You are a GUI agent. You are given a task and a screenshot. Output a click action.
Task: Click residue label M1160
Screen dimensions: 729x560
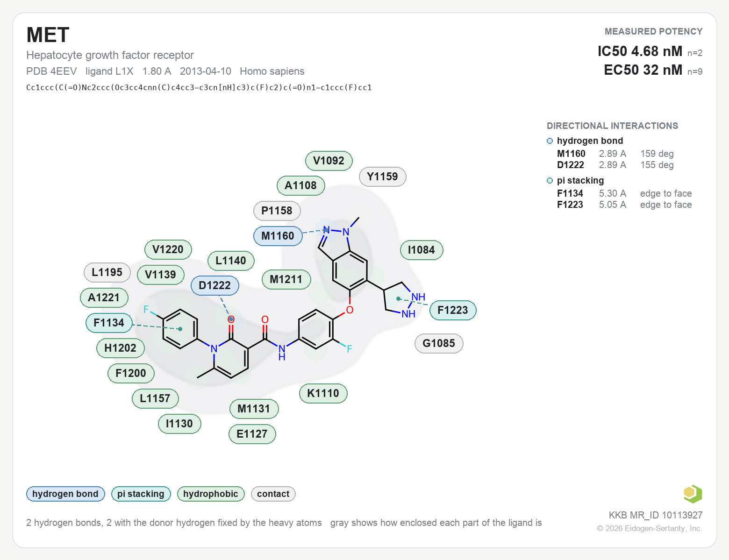click(278, 236)
